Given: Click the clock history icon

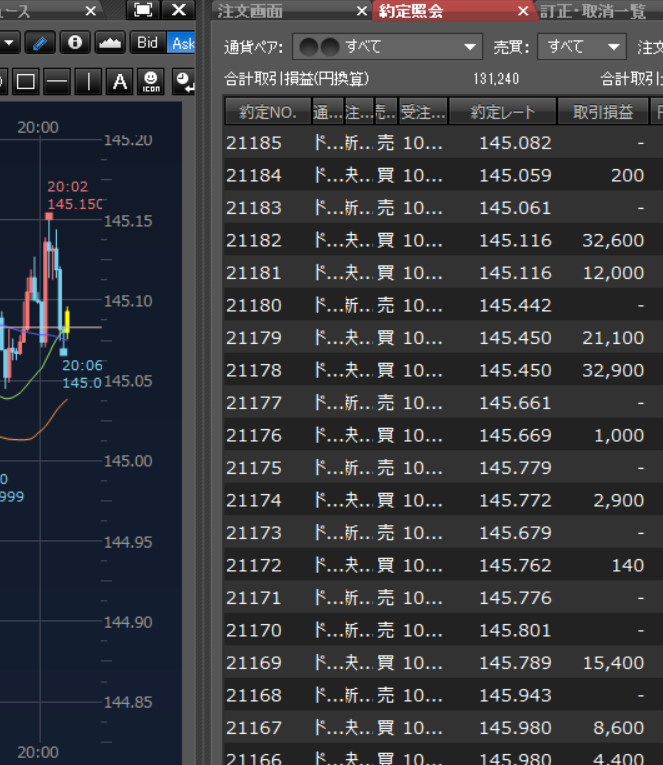Looking at the screenshot, I should point(183,82).
